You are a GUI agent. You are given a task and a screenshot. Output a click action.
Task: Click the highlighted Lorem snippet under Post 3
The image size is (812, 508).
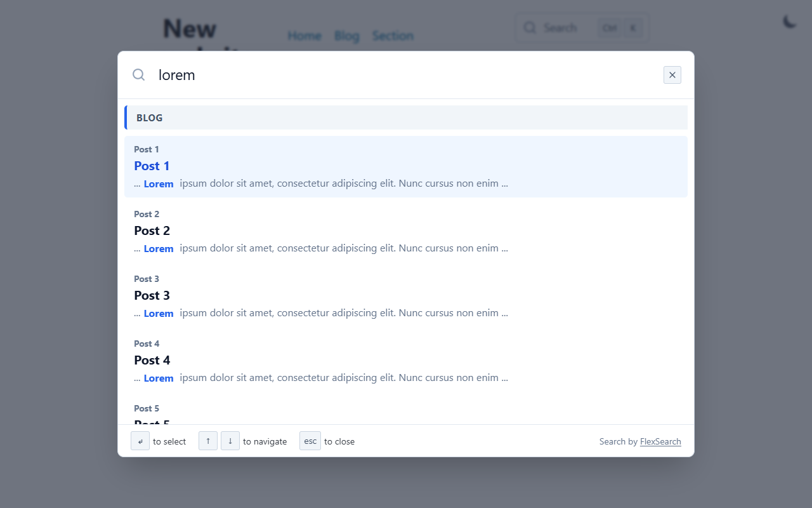pyautogui.click(x=159, y=314)
